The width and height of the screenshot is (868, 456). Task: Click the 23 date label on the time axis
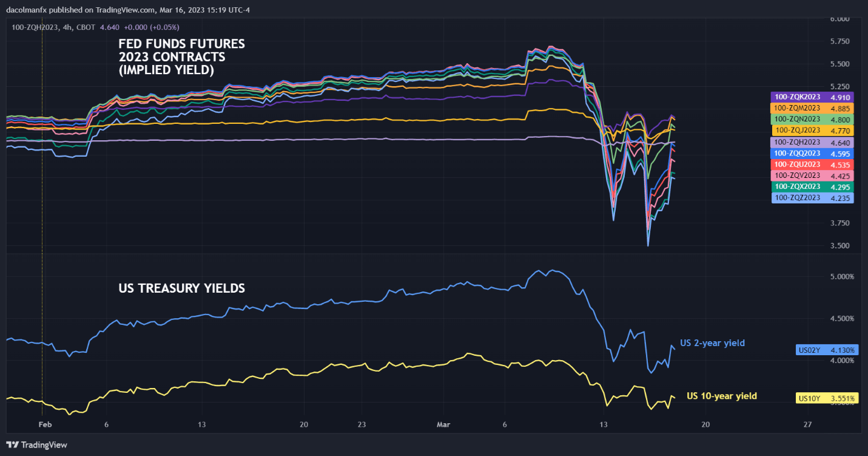(x=361, y=424)
